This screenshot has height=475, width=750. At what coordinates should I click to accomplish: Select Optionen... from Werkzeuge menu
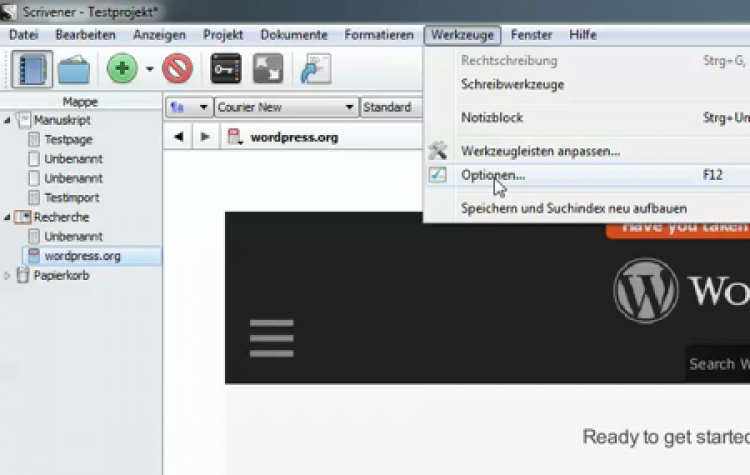[x=492, y=175]
